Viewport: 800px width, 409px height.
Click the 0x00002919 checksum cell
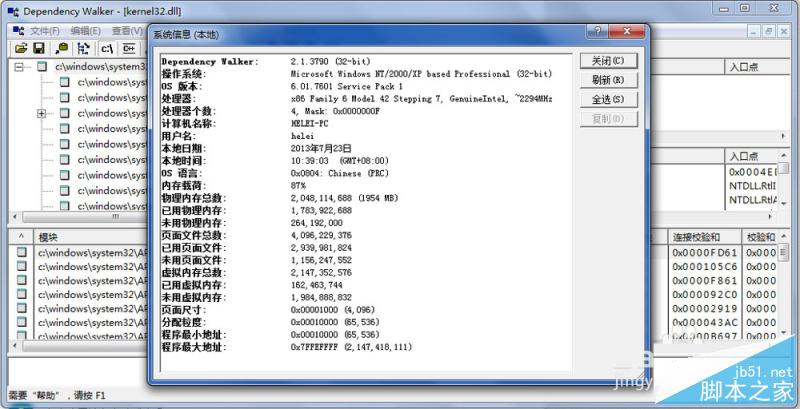click(x=705, y=309)
